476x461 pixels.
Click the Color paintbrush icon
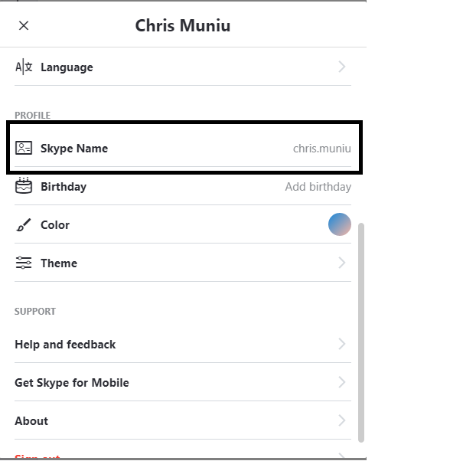coord(24,225)
